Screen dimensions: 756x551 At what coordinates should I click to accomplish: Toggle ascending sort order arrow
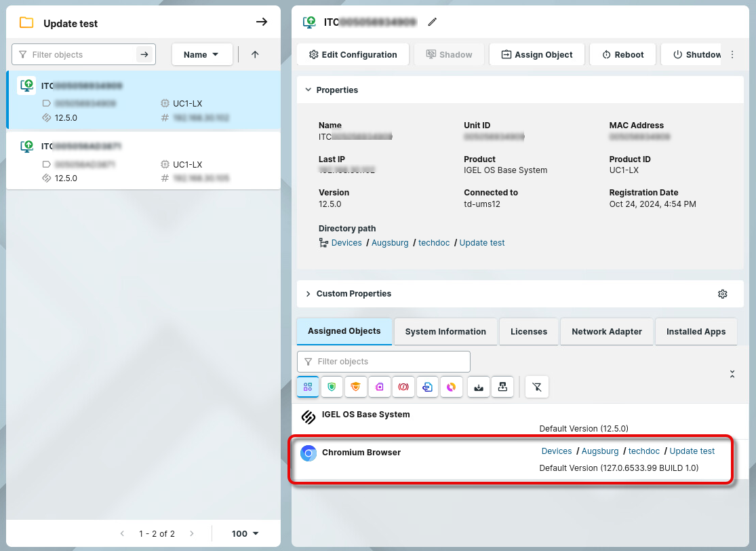(255, 54)
